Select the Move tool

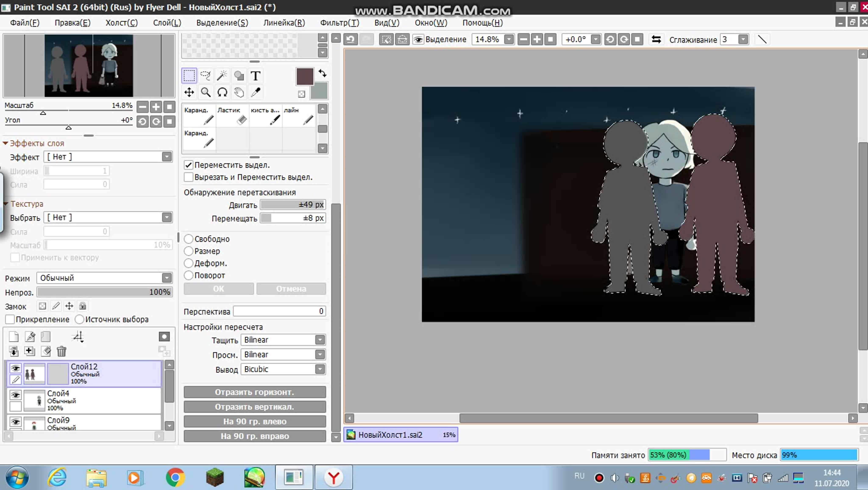[189, 92]
